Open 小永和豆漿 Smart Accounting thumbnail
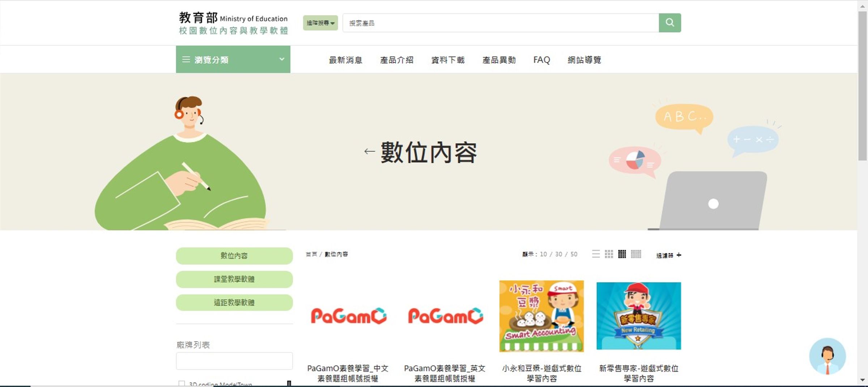Image resolution: width=868 pixels, height=387 pixels. [x=541, y=316]
